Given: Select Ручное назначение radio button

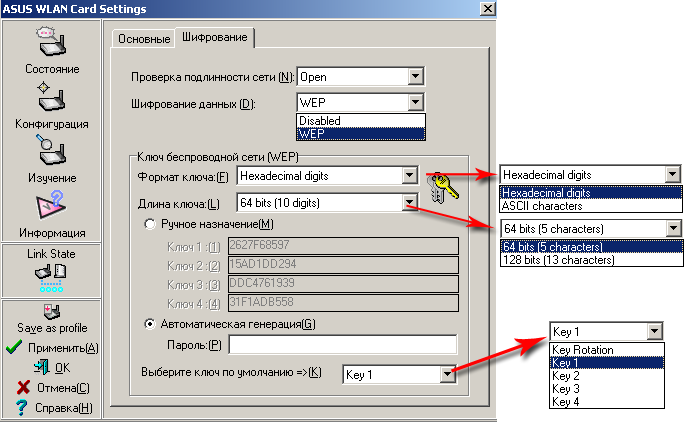Looking at the screenshot, I should pos(150,224).
